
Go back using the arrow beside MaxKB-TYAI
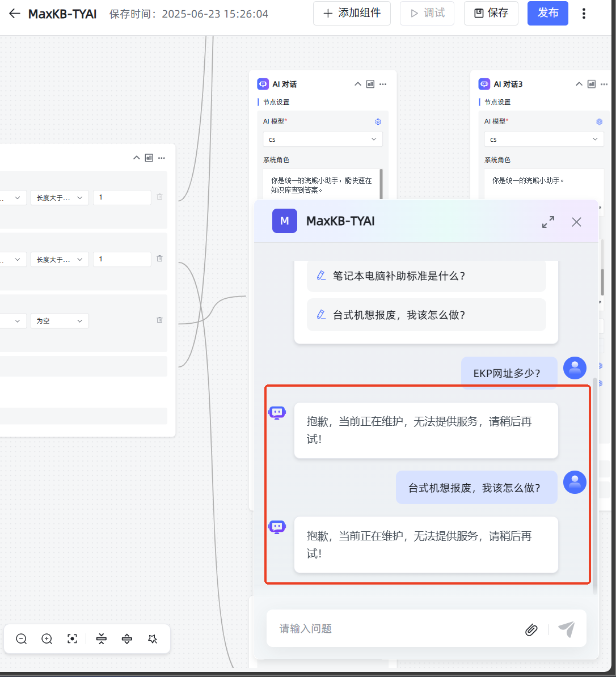click(15, 14)
